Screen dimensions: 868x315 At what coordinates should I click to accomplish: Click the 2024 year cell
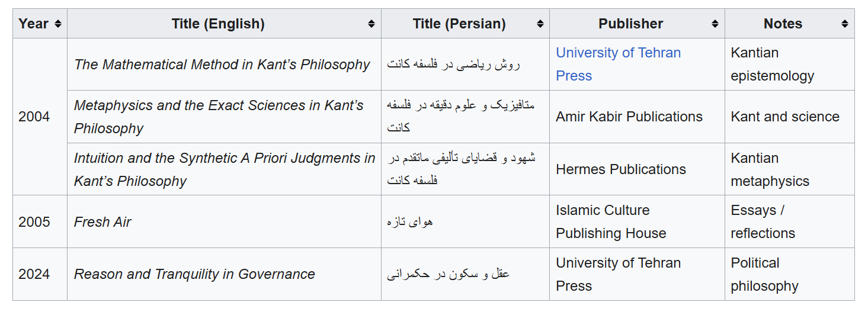[34, 274]
